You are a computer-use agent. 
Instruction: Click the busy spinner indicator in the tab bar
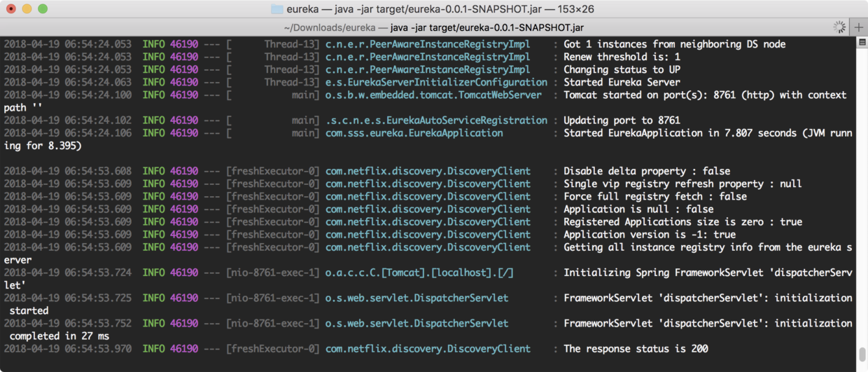[x=839, y=27]
